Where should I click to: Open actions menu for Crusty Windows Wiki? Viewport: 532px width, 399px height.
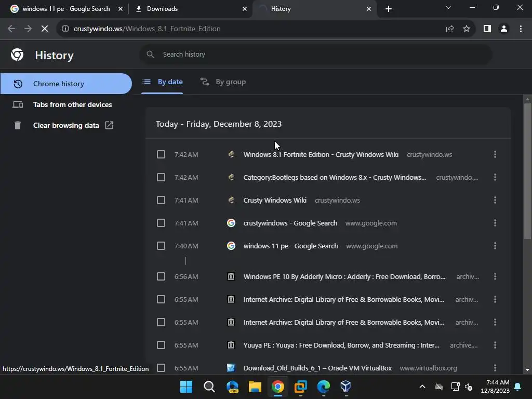click(495, 200)
